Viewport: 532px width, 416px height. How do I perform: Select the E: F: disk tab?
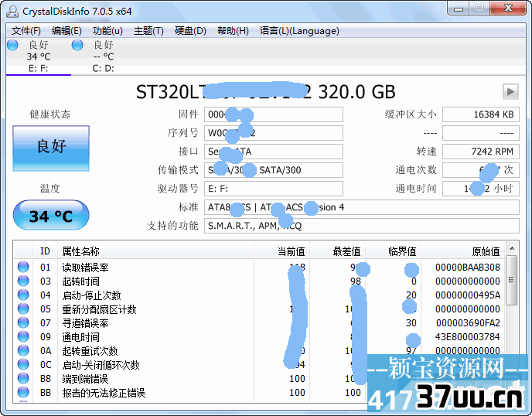(39, 56)
